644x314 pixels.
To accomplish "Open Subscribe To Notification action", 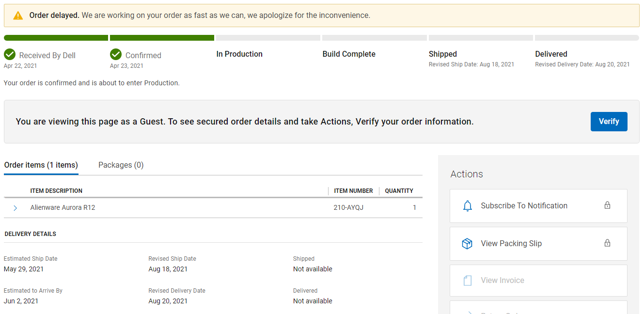I will click(538, 206).
